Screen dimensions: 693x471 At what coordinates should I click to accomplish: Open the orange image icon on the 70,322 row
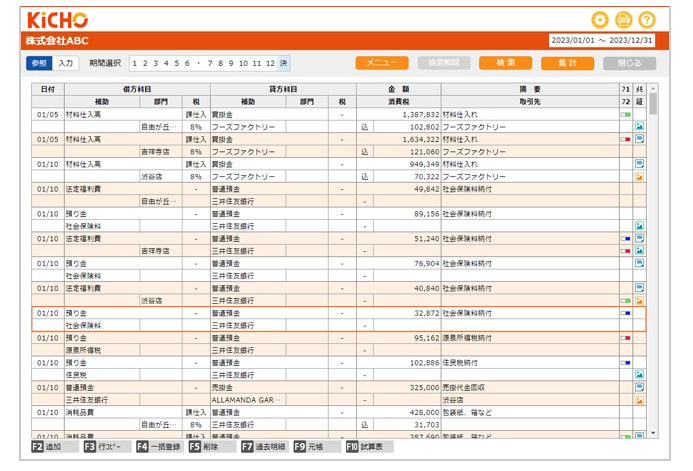tap(639, 176)
